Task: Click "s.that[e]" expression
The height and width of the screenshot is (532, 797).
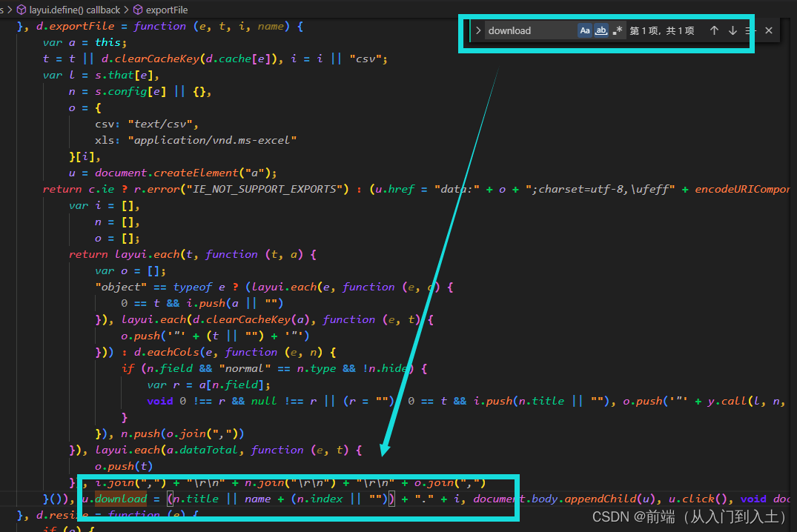Action: point(124,75)
